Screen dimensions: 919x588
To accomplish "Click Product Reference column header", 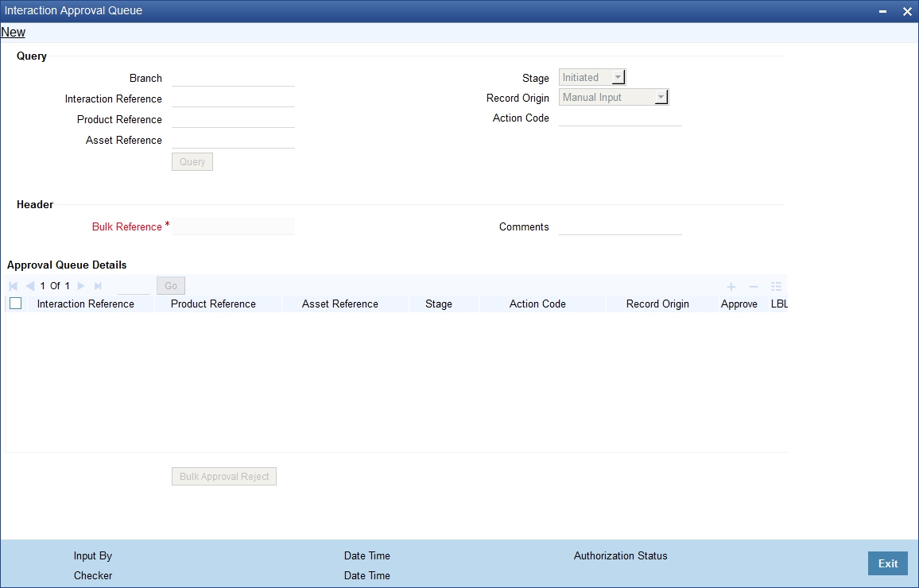I will pos(213,304).
